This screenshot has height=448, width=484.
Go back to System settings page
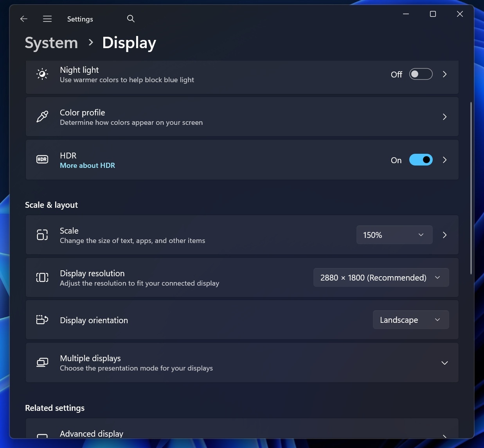pos(23,18)
